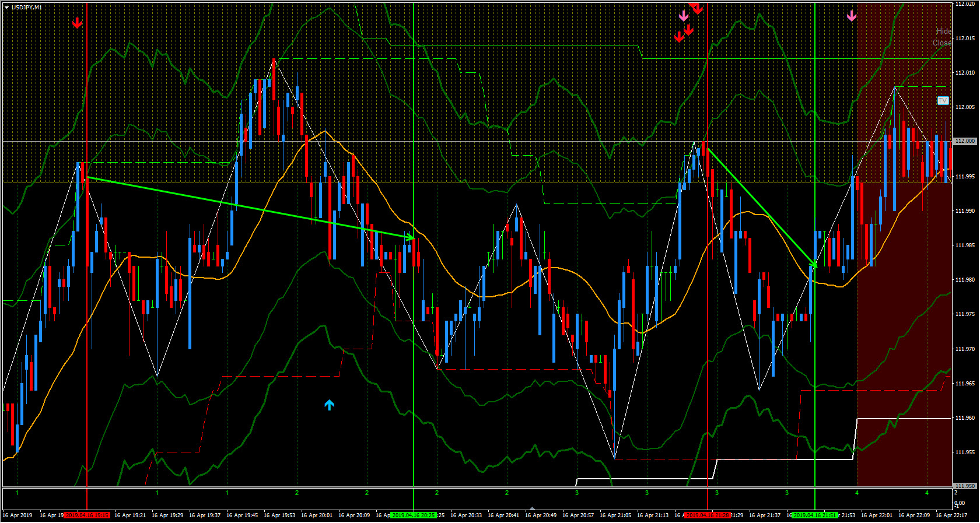The width and height of the screenshot is (980, 523).
Task: Click the Close label on the chart
Action: 942,43
